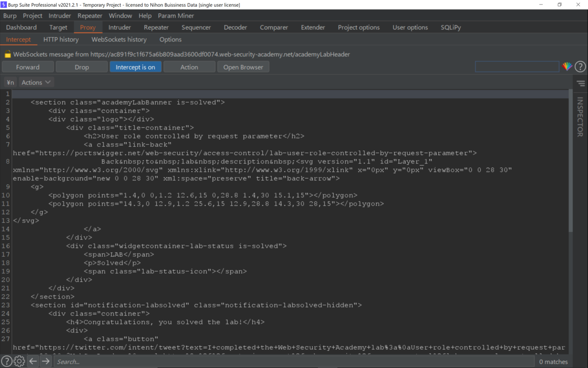
Task: Open the Repeater menu in menu bar
Action: tap(90, 16)
